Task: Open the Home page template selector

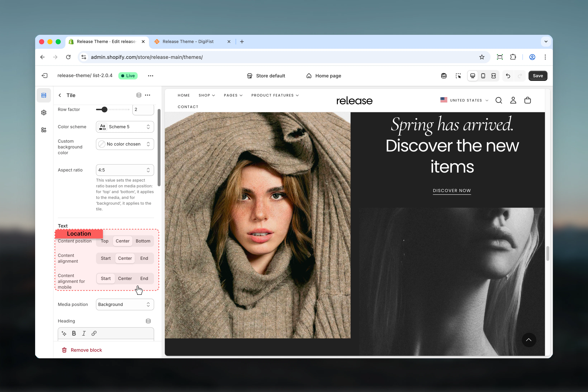Action: pos(324,76)
